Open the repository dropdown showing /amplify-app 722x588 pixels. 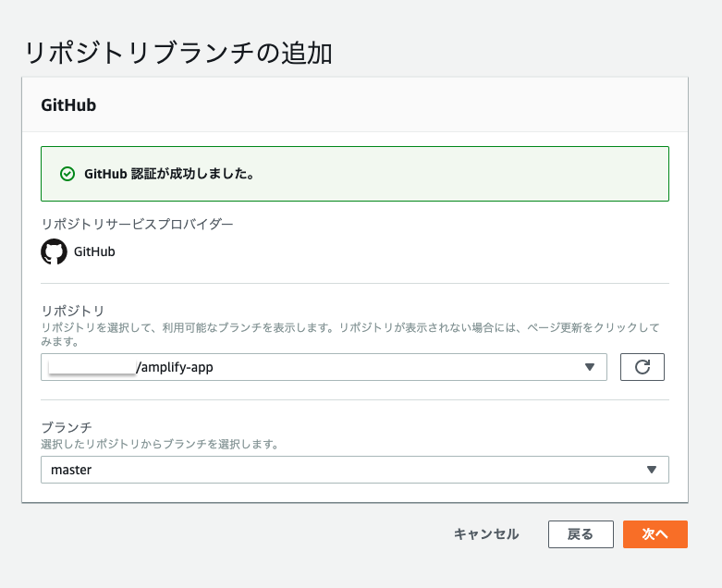324,367
